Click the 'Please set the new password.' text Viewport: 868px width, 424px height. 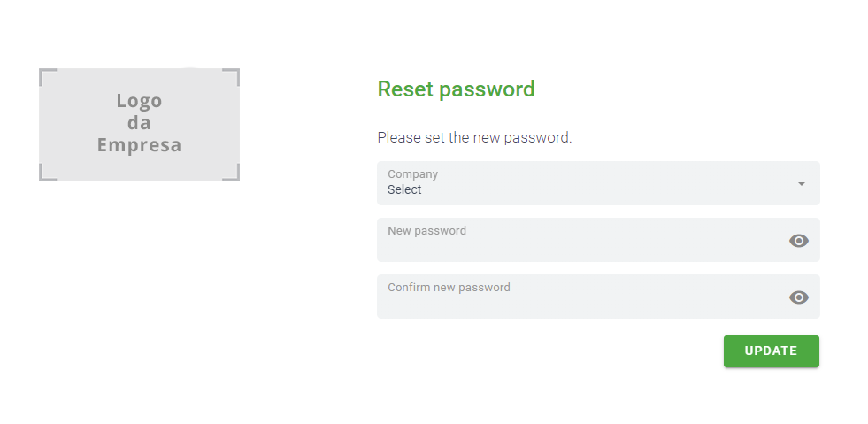(474, 137)
